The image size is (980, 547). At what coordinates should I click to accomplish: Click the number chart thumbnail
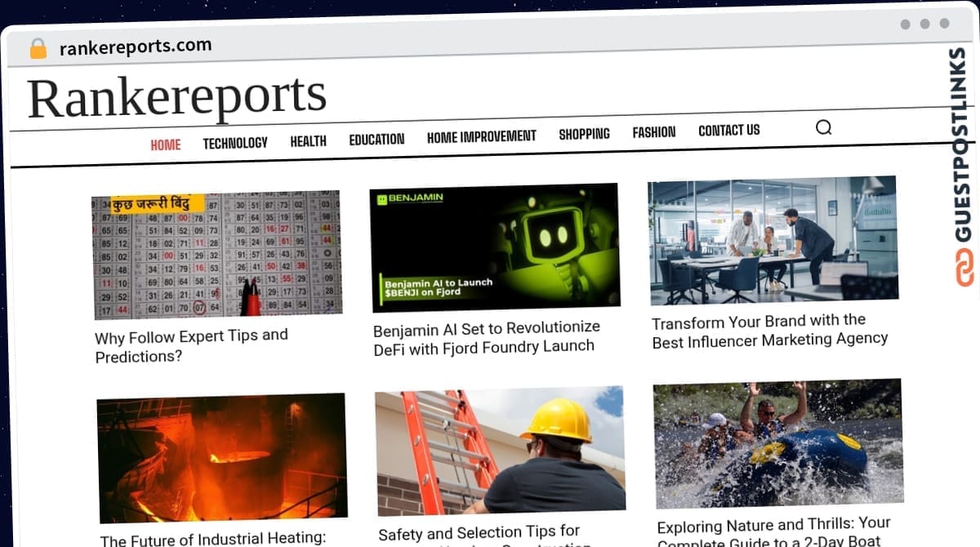[216, 254]
